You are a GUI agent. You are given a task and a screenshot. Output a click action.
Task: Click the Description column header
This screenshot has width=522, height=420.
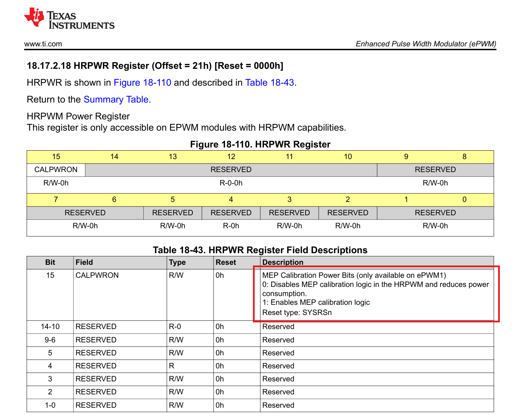coord(283,262)
